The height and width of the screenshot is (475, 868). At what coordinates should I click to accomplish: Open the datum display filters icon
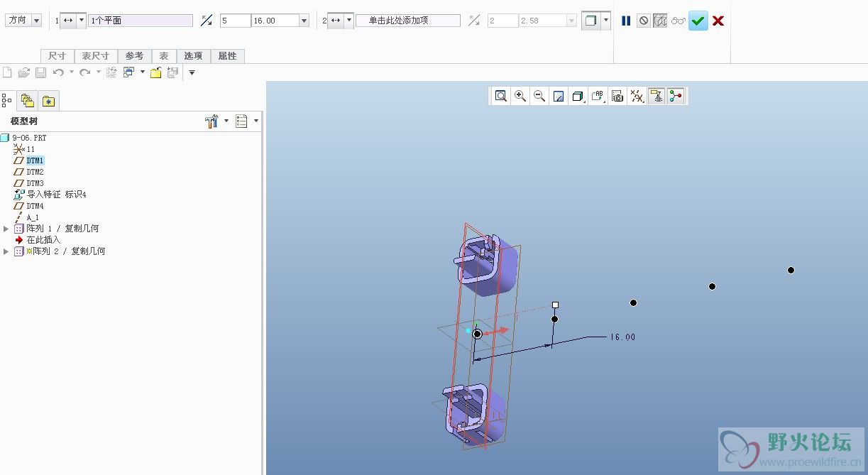(637, 96)
